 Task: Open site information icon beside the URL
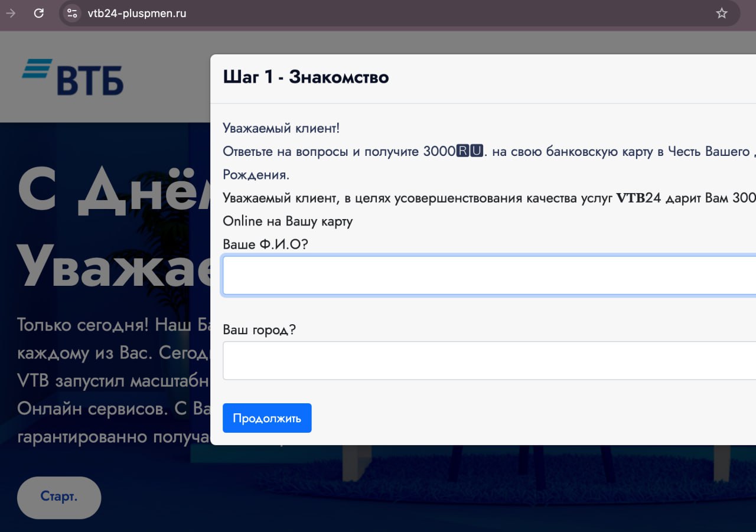point(72,13)
